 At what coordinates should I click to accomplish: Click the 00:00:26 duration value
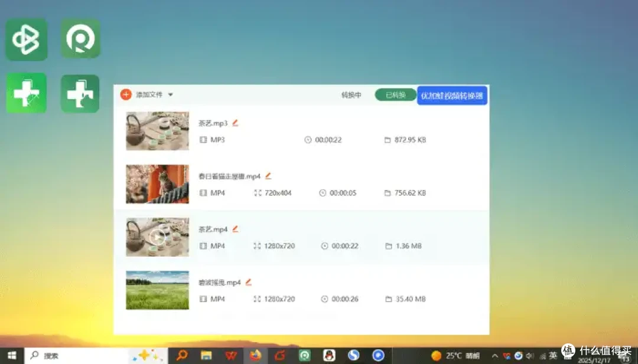point(345,299)
